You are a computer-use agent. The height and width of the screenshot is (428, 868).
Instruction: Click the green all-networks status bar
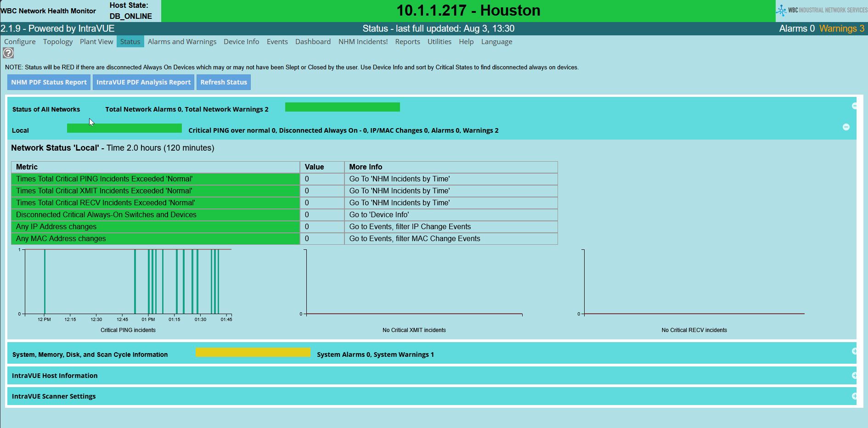(343, 107)
